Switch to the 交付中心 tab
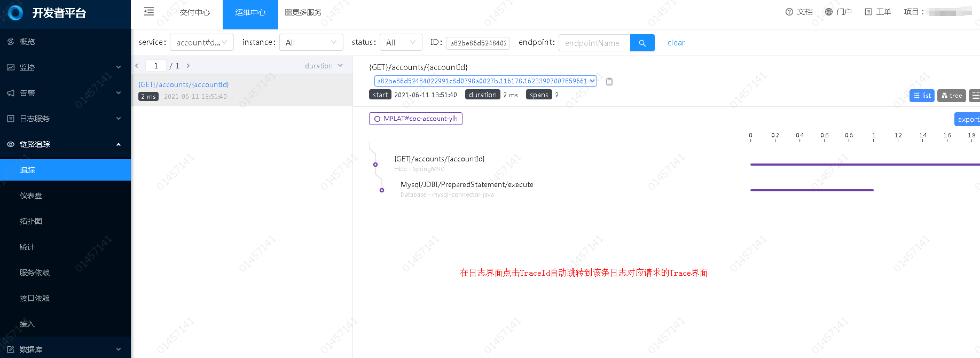Image resolution: width=980 pixels, height=358 pixels. (194, 12)
